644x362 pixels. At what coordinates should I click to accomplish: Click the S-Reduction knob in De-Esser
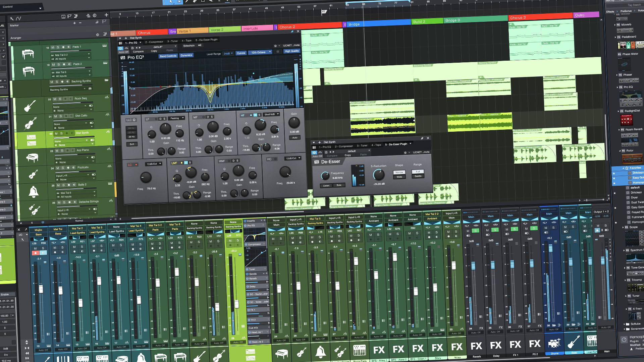(379, 175)
